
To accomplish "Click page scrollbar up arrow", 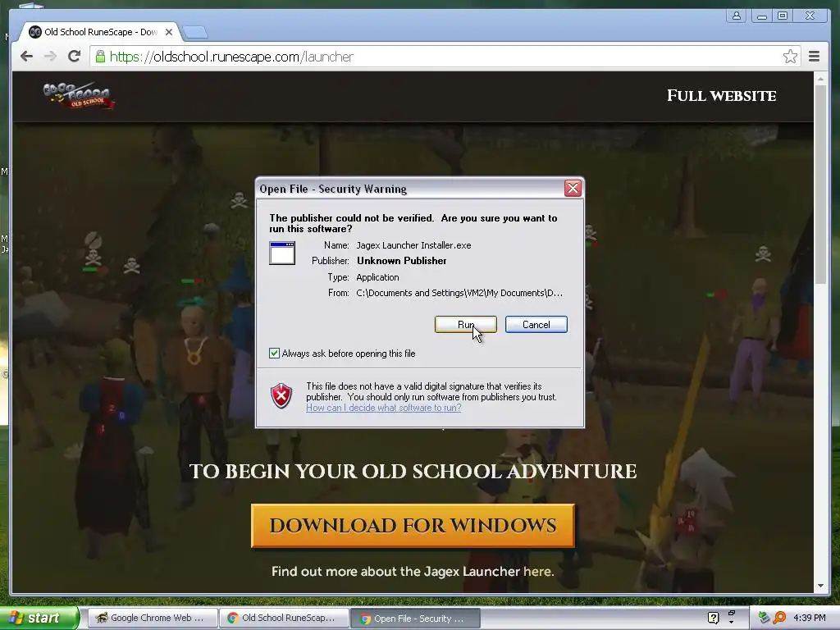I will [x=820, y=79].
